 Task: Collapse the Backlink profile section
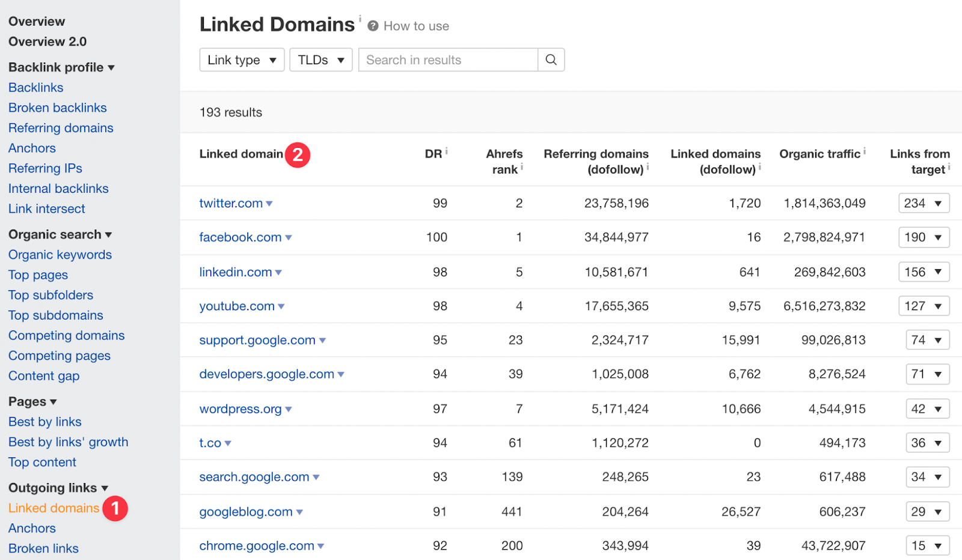click(x=61, y=67)
